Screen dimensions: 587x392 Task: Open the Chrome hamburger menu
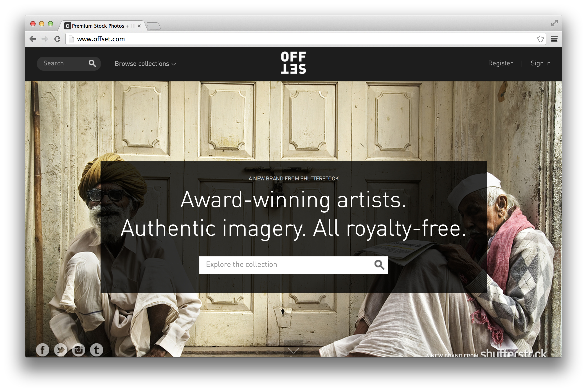[554, 39]
